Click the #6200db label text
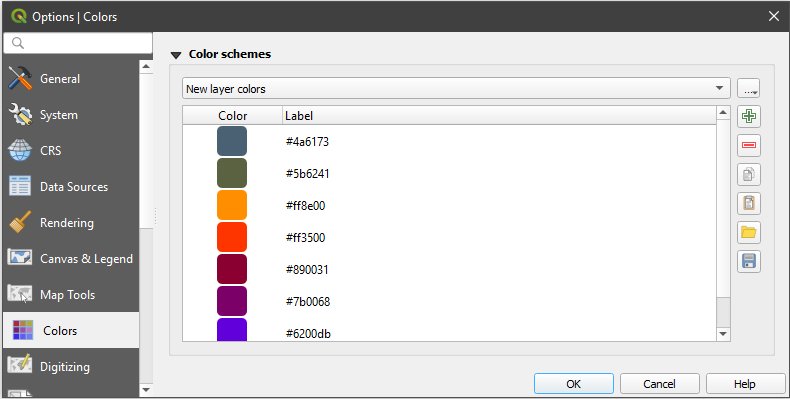The width and height of the screenshot is (790, 399). pos(308,334)
